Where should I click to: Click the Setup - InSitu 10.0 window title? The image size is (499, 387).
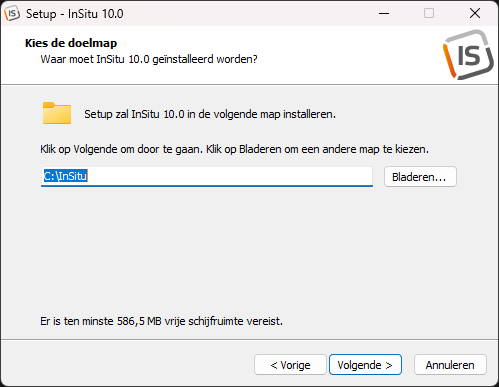75,14
